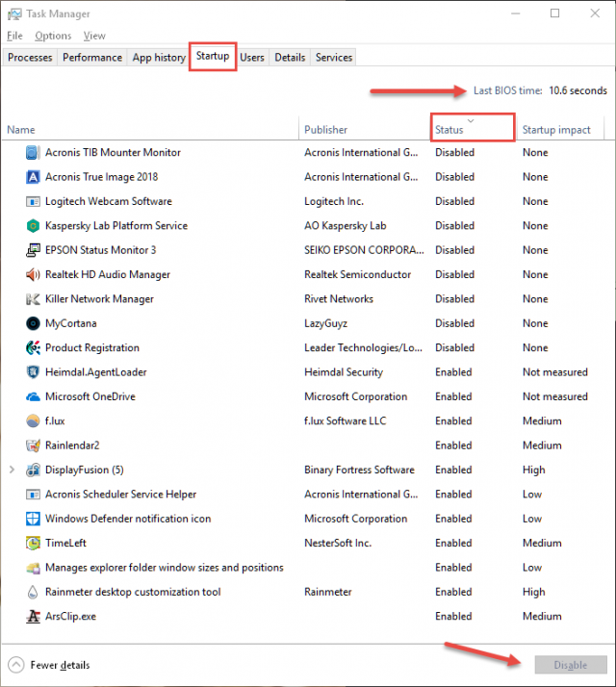The image size is (616, 687).
Task: Select the Microsoft OneDrive cloud icon
Action: tap(33, 397)
